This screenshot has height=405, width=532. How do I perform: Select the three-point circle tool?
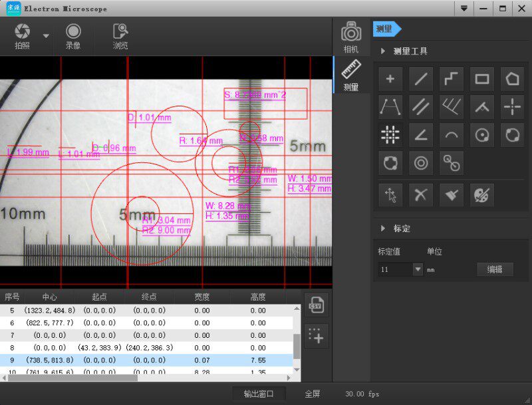point(390,163)
